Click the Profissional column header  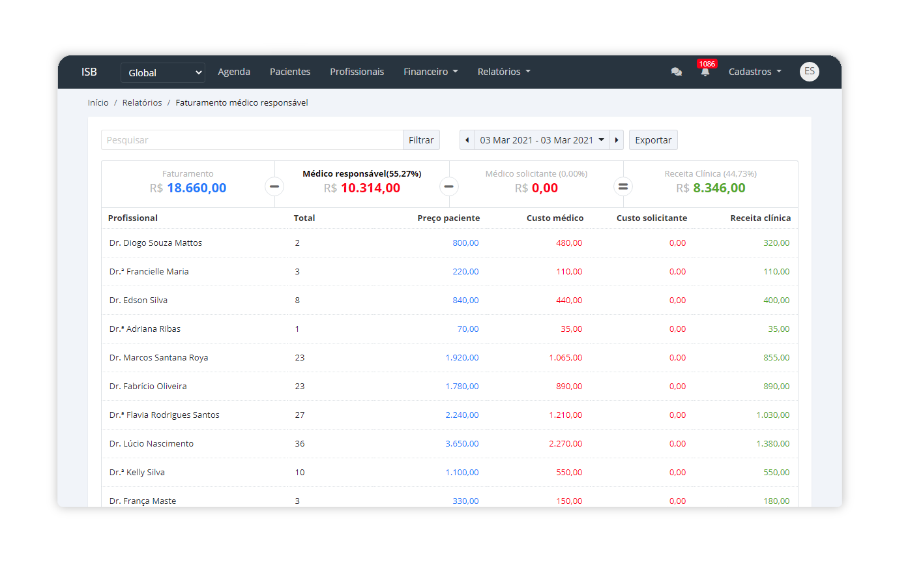point(133,218)
